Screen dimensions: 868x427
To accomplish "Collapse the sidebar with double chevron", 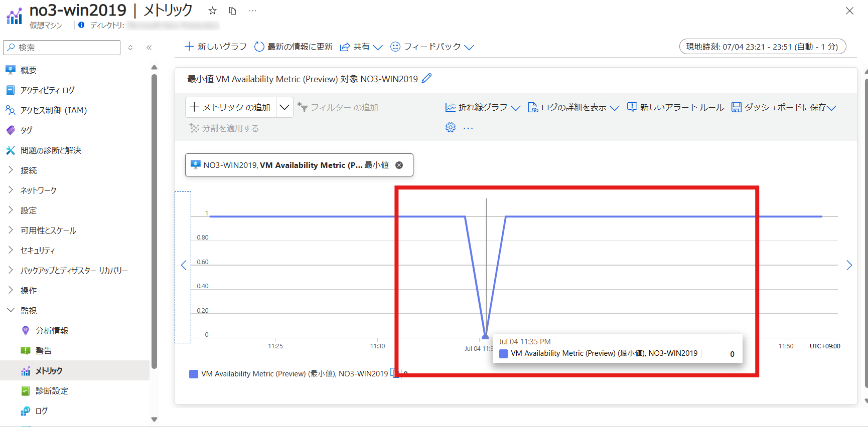I will coord(149,48).
